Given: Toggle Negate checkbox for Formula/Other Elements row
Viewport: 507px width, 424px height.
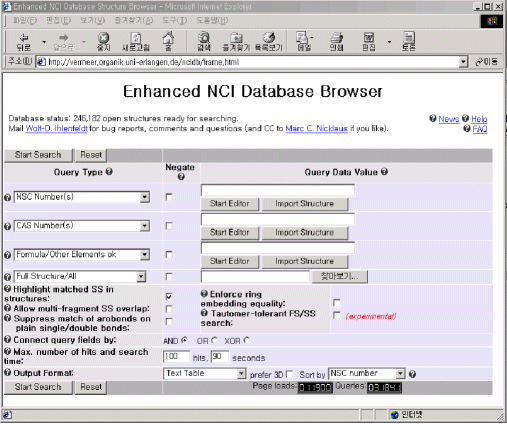Looking at the screenshot, I should pos(169,255).
